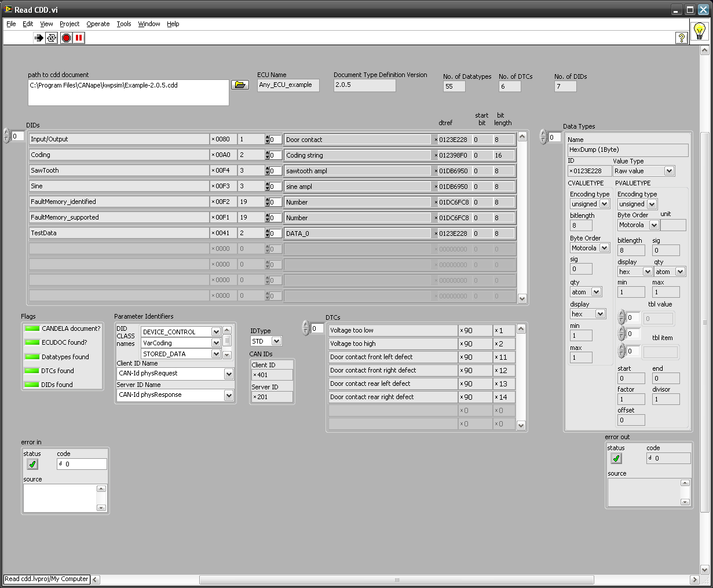Image resolution: width=713 pixels, height=588 pixels.
Task: Click the Pause toolbar icon
Action: (79, 38)
